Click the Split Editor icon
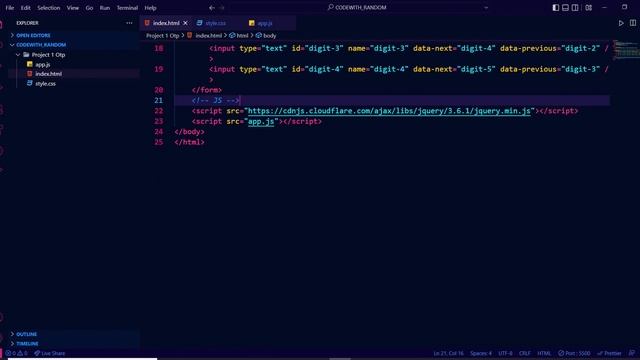Screen dimensions: 640x360 click(633, 23)
